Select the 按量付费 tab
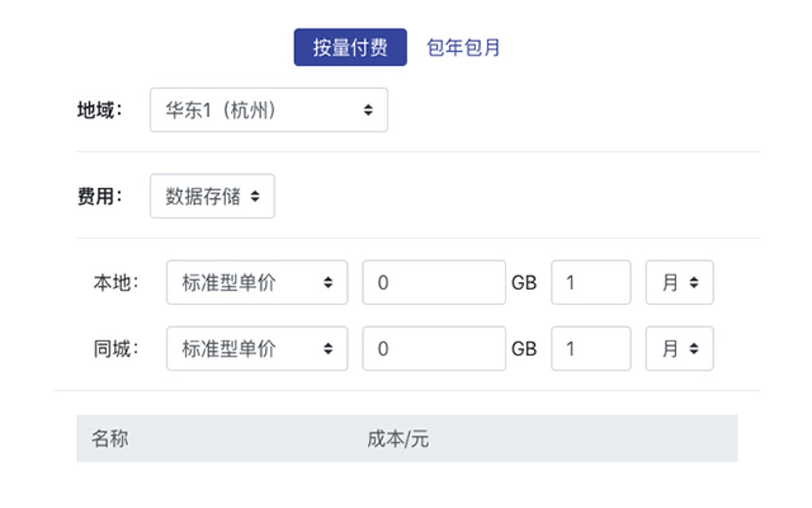812x508 pixels. pyautogui.click(x=350, y=46)
